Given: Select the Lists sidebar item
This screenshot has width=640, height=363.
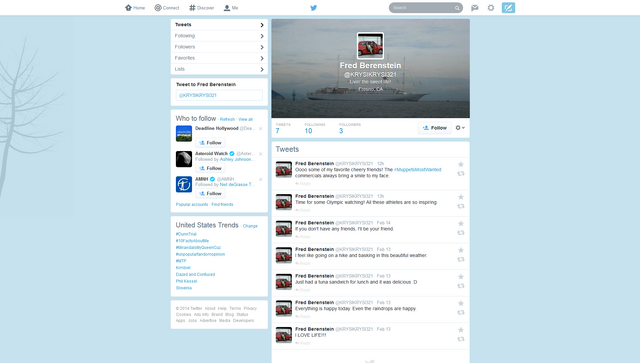Looking at the screenshot, I should pyautogui.click(x=219, y=69).
